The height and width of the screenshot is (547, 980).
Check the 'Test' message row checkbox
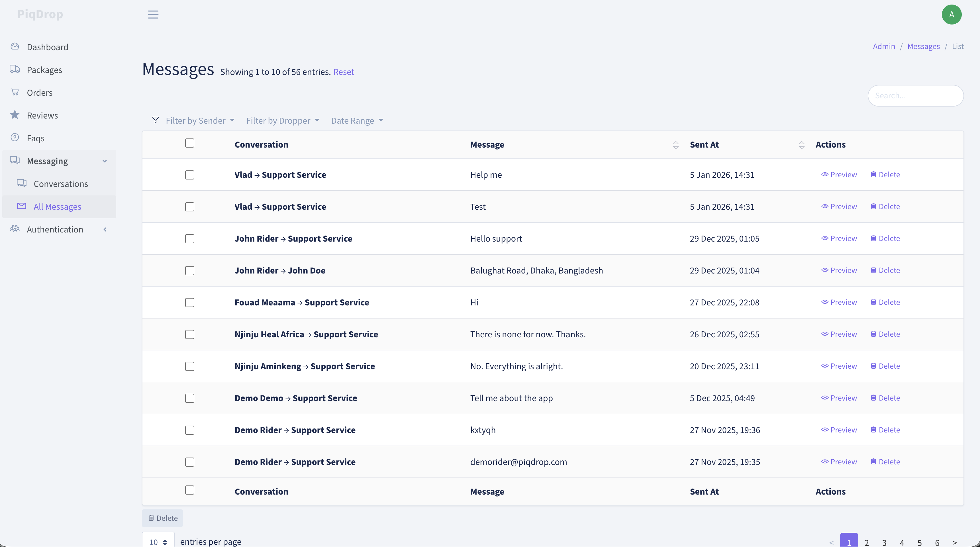tap(189, 207)
